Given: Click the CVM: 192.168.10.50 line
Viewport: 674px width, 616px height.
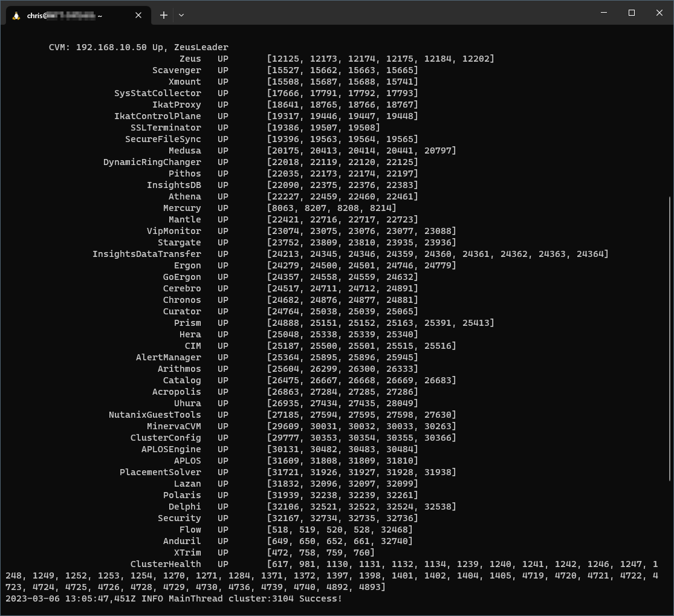Looking at the screenshot, I should pyautogui.click(x=138, y=47).
